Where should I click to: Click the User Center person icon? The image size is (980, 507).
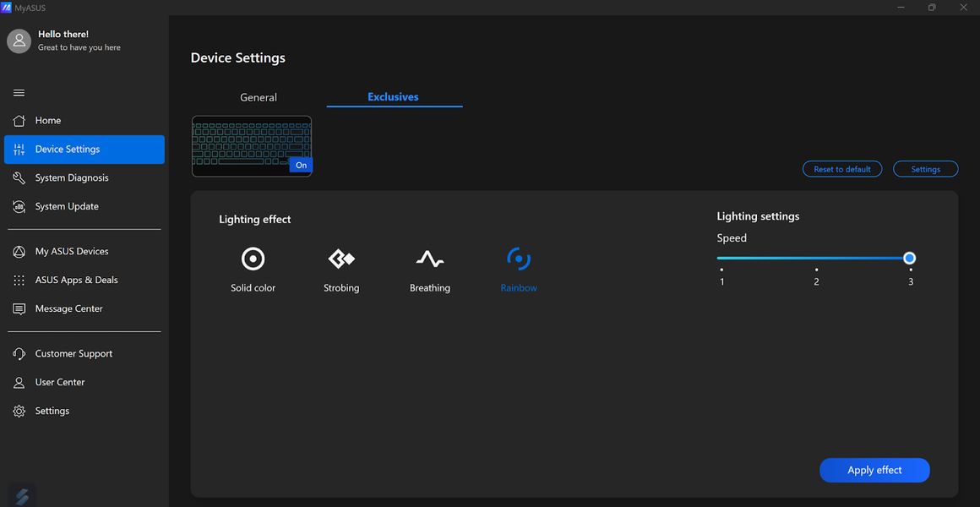pyautogui.click(x=19, y=382)
